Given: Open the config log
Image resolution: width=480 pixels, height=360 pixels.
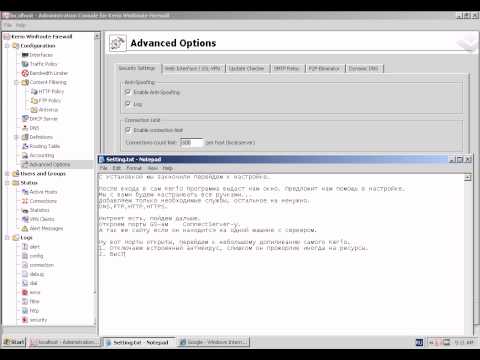Looking at the screenshot, I should pyautogui.click(x=32, y=256).
